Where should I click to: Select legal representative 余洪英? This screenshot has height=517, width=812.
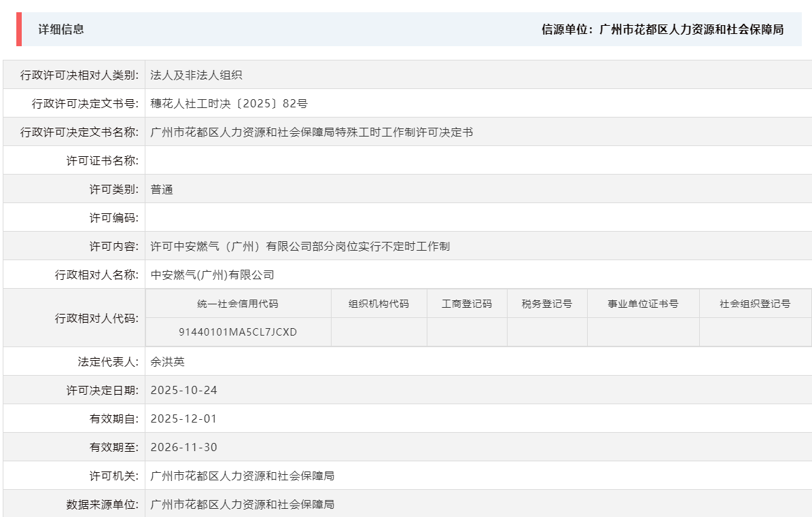(x=166, y=361)
